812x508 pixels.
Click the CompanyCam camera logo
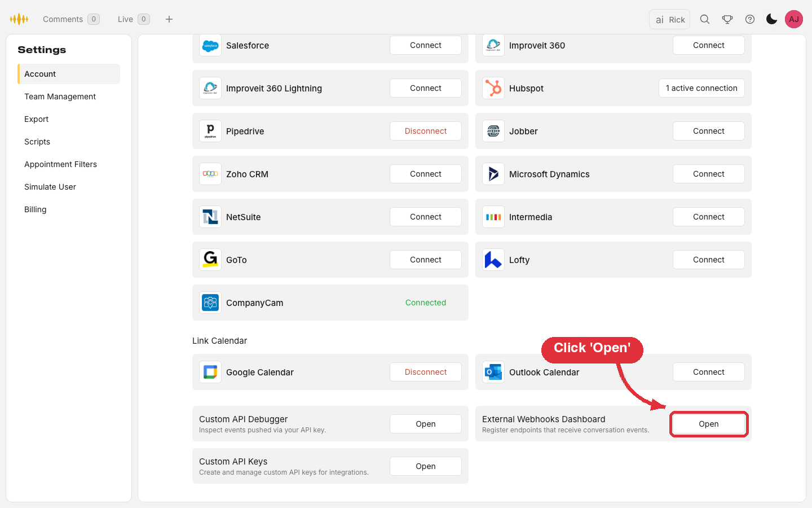210,303
